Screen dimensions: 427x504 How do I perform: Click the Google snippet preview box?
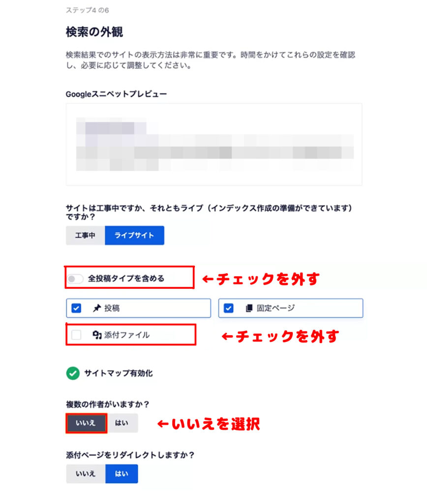(x=214, y=144)
